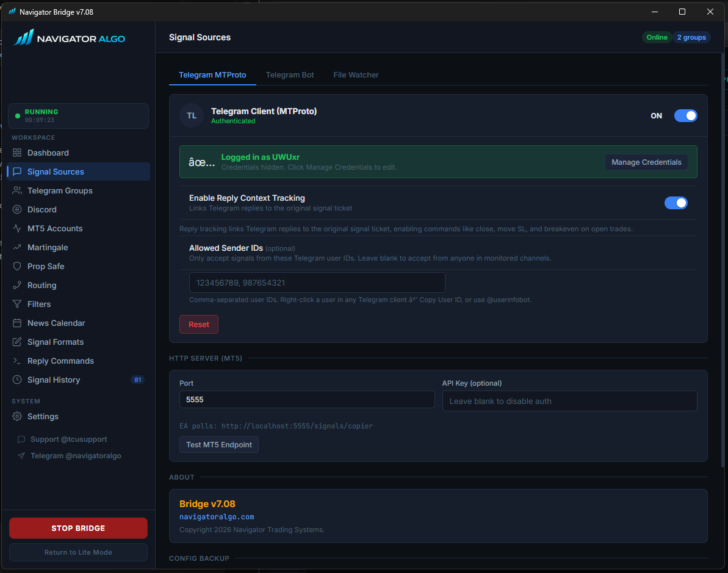728x573 pixels.
Task: Click the Support chat bubble icon
Action: pos(21,439)
